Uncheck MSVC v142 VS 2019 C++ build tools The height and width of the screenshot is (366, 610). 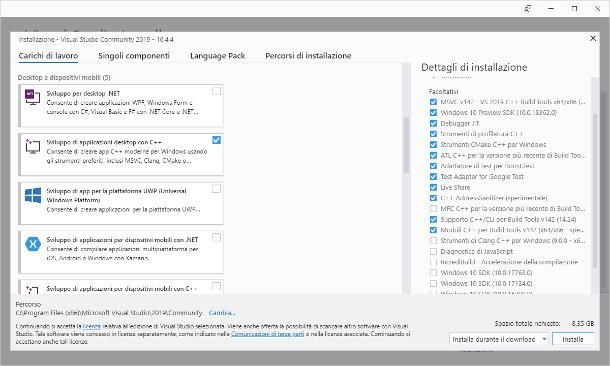(433, 102)
